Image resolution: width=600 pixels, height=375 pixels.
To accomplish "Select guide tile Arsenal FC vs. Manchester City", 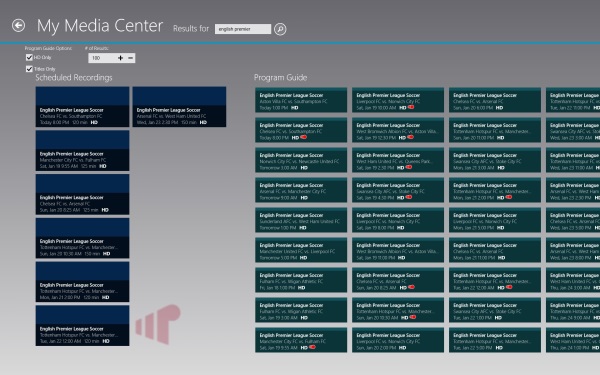I will tap(301, 190).
